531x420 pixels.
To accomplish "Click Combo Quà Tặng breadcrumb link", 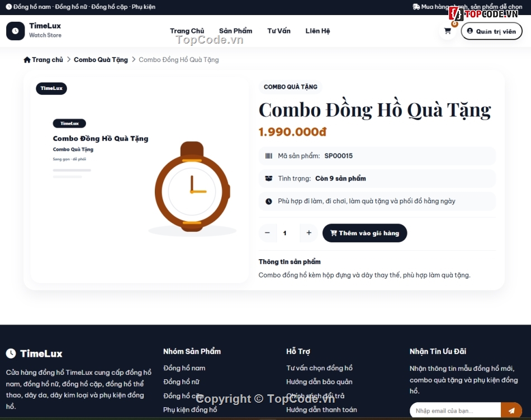I will pyautogui.click(x=101, y=60).
